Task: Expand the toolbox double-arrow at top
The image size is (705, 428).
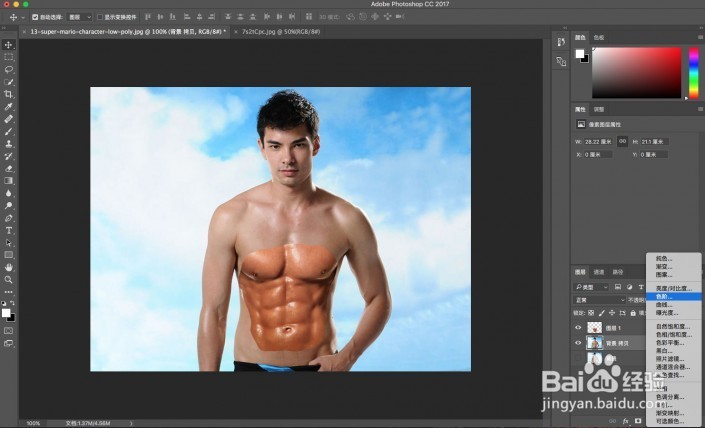Action: (x=4, y=28)
